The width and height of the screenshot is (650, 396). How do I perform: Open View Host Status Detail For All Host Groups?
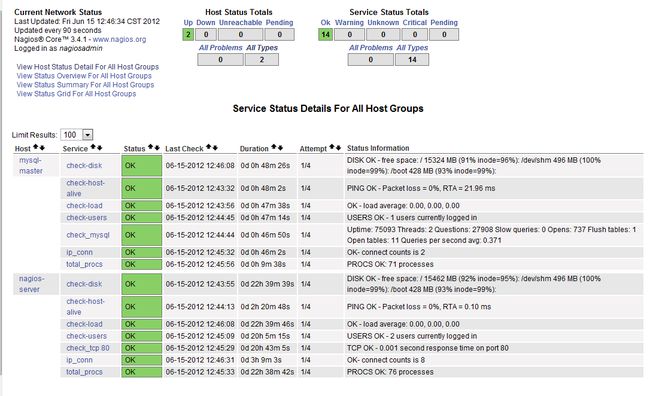click(87, 67)
